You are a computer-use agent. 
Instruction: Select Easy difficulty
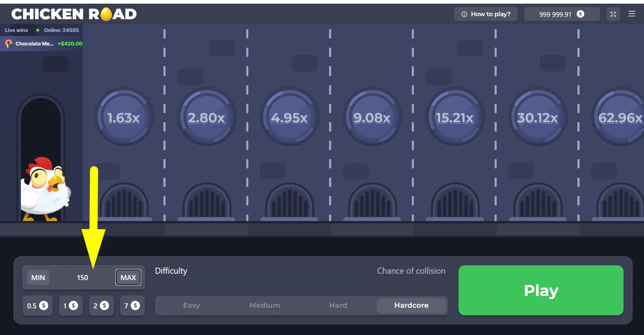pos(191,305)
